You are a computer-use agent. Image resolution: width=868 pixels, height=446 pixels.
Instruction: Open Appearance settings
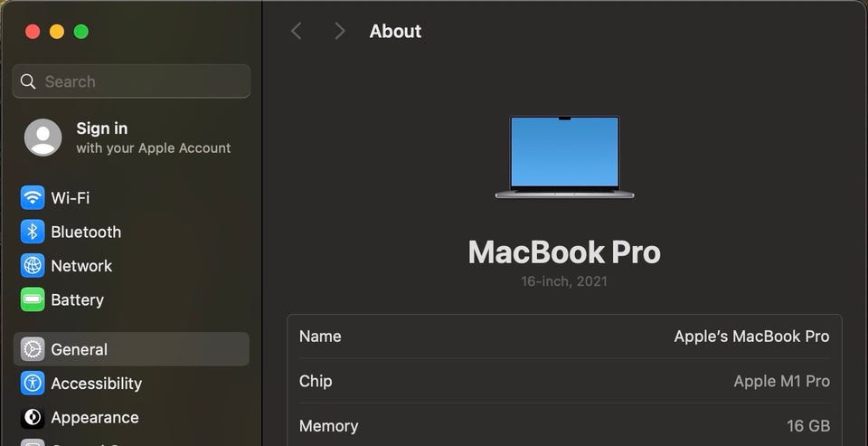(131, 418)
